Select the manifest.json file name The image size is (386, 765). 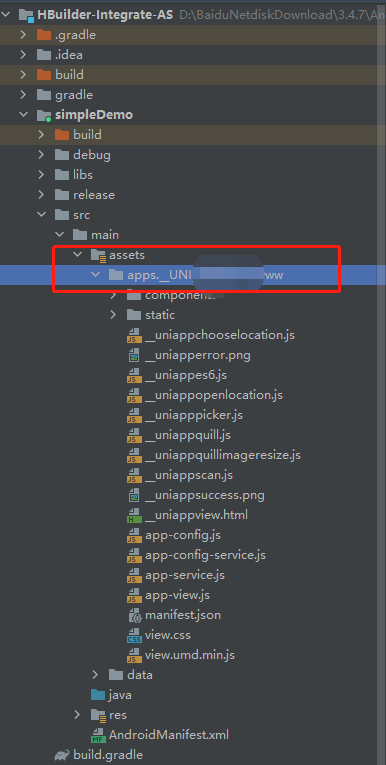click(183, 615)
